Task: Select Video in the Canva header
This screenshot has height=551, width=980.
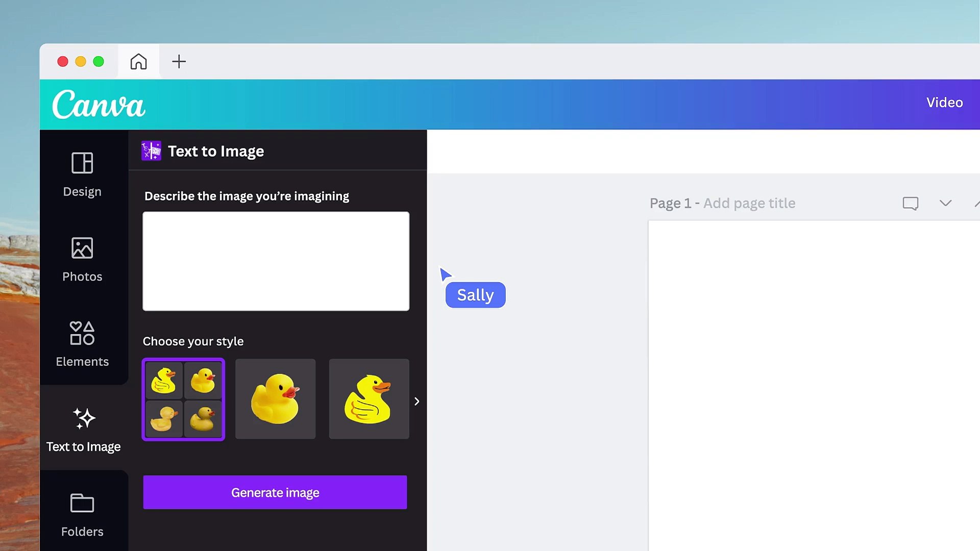Action: [x=944, y=102]
